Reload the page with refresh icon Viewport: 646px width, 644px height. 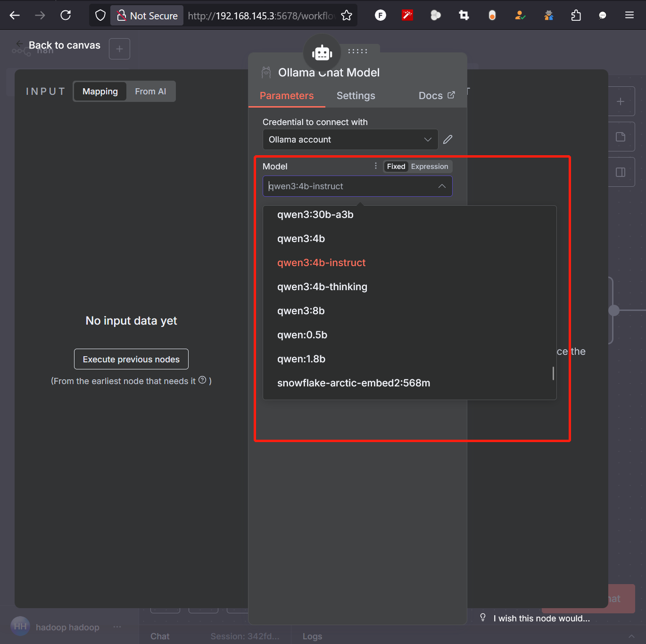(x=66, y=16)
